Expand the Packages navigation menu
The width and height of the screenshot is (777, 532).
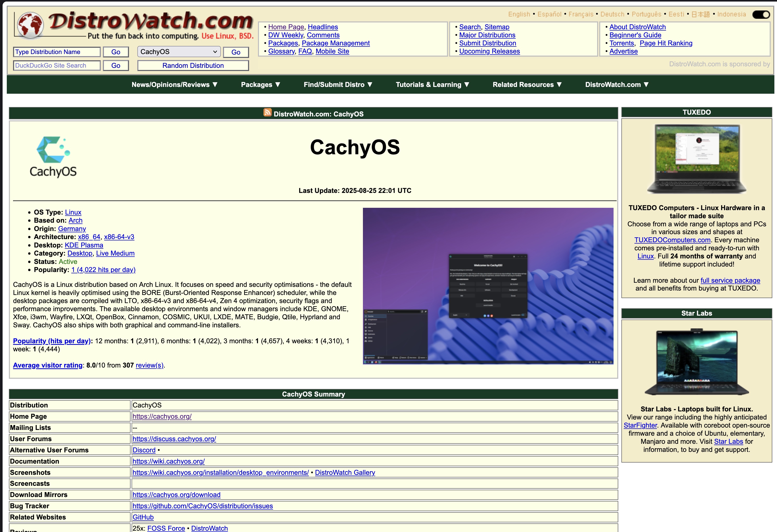[261, 85]
